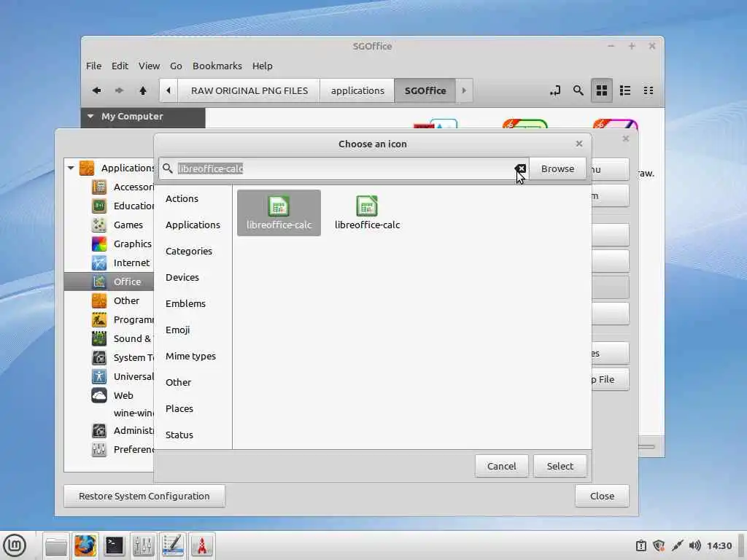The height and width of the screenshot is (560, 747).
Task: Select the highlighted libreoffice-calc icon
Action: pyautogui.click(x=279, y=213)
